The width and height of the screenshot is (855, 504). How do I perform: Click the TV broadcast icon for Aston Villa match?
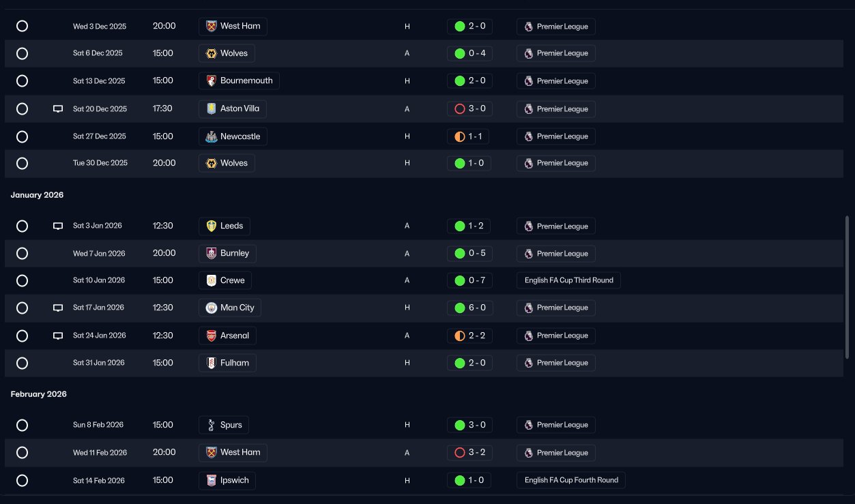click(x=58, y=109)
